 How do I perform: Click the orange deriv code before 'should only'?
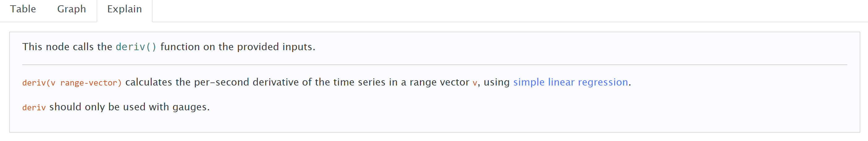pyautogui.click(x=34, y=108)
